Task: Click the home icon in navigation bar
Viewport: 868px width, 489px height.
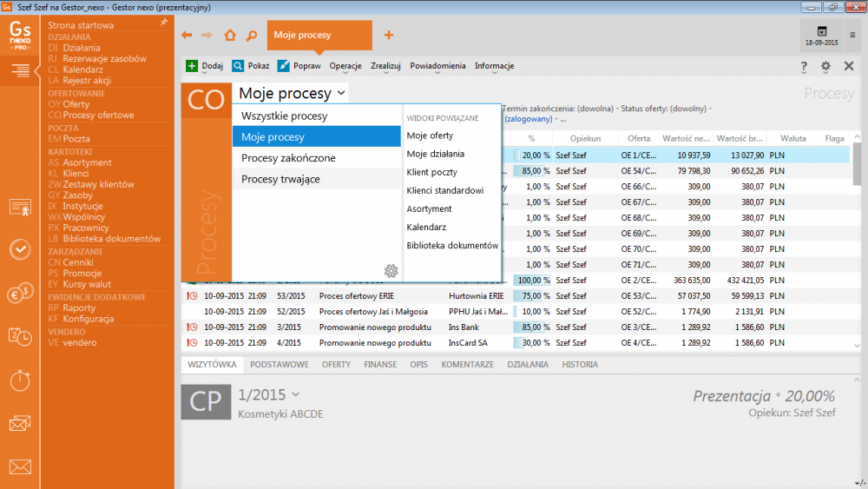Action: pyautogui.click(x=229, y=36)
